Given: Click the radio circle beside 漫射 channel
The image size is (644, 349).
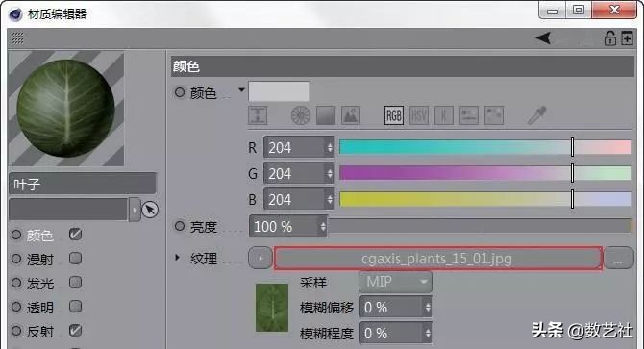Looking at the screenshot, I should (x=16, y=259).
